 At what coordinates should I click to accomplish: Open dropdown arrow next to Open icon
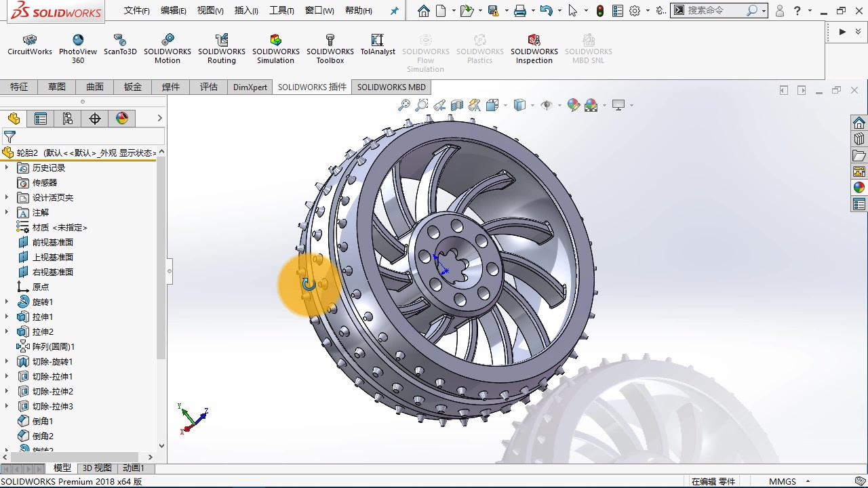coord(479,10)
